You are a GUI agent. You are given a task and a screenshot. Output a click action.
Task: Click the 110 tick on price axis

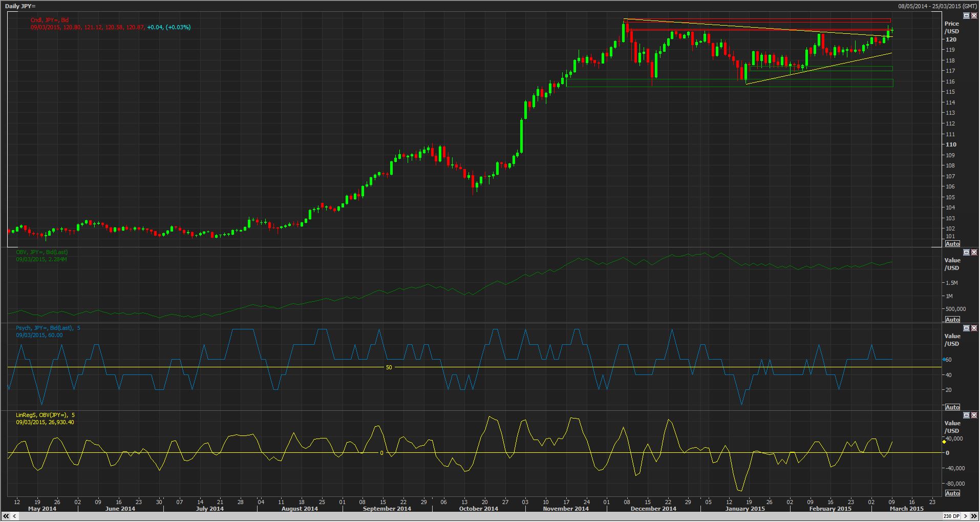950,144
